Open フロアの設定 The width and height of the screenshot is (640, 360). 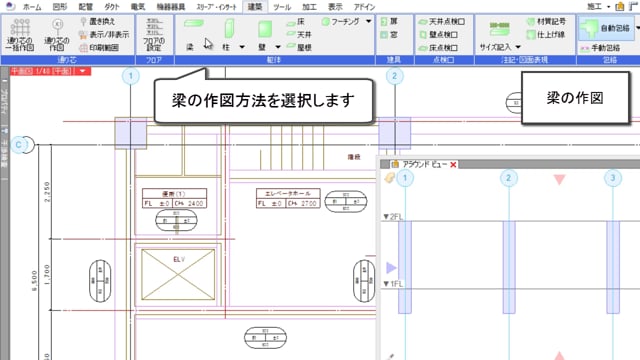154,34
